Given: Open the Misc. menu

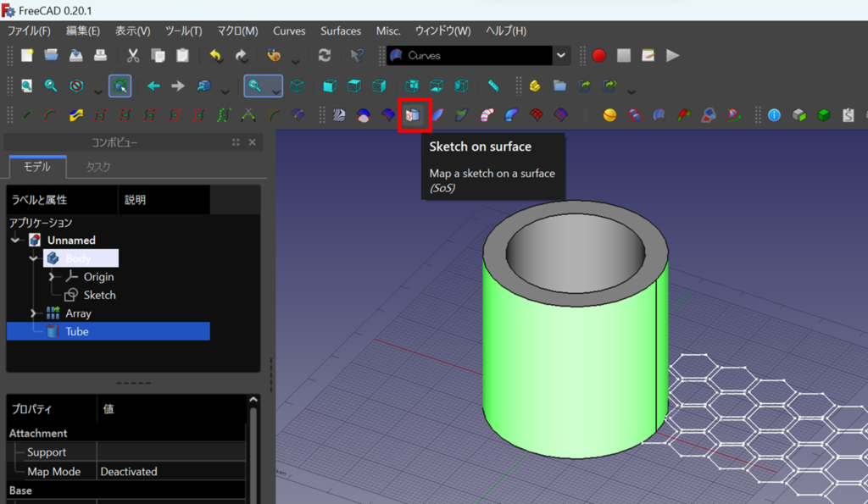Looking at the screenshot, I should pos(388,31).
